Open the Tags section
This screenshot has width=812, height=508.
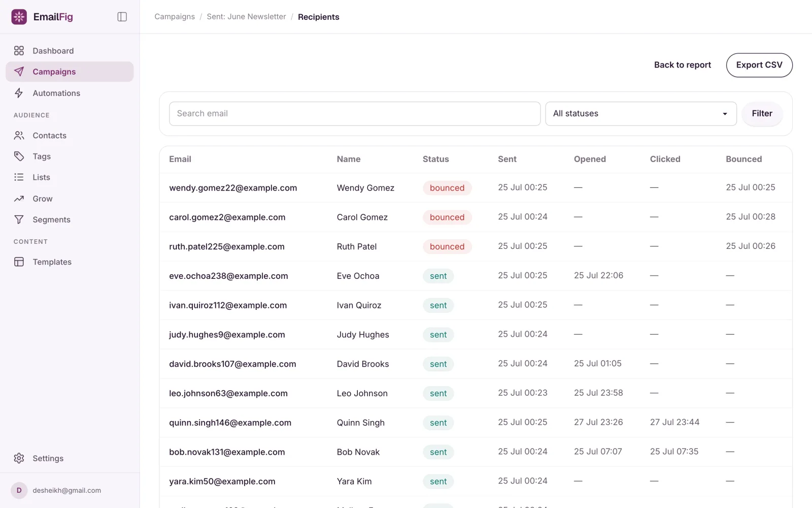70,156
